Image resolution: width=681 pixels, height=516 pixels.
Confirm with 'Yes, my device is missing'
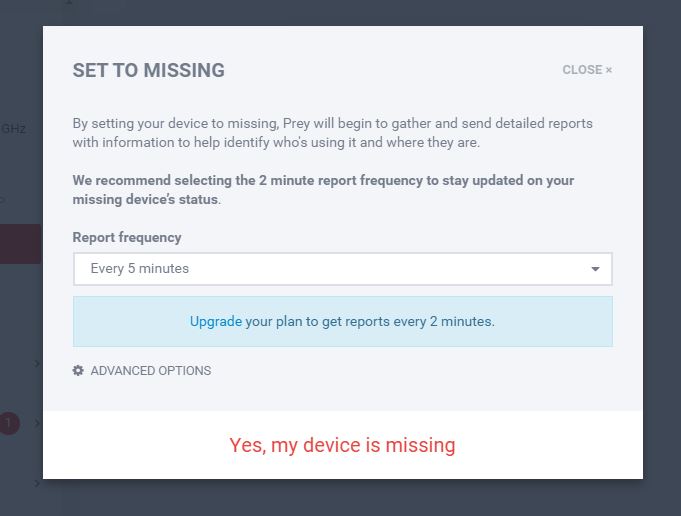[x=342, y=445]
